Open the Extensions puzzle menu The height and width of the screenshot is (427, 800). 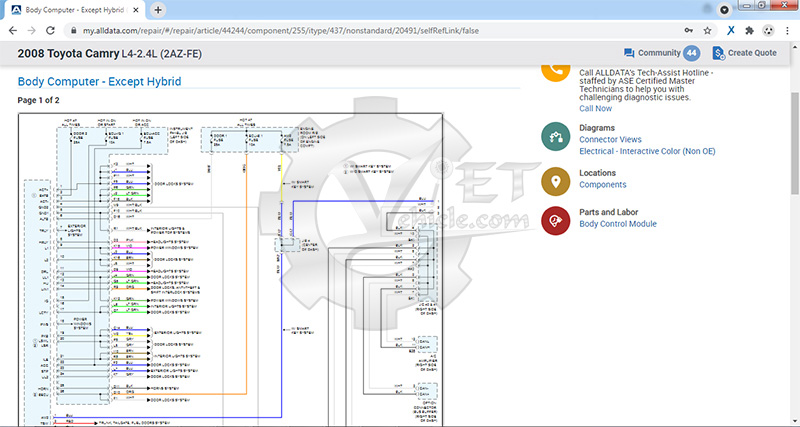[x=749, y=31]
